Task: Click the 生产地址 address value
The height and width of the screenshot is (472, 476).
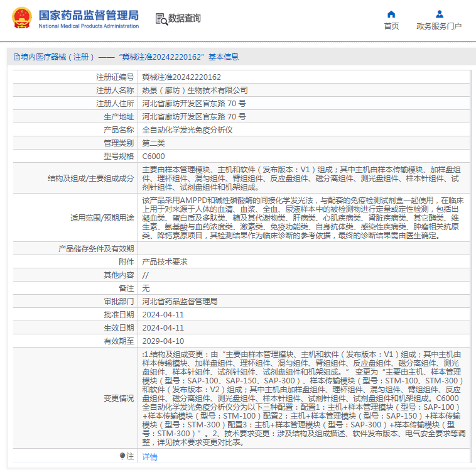Action: click(194, 117)
